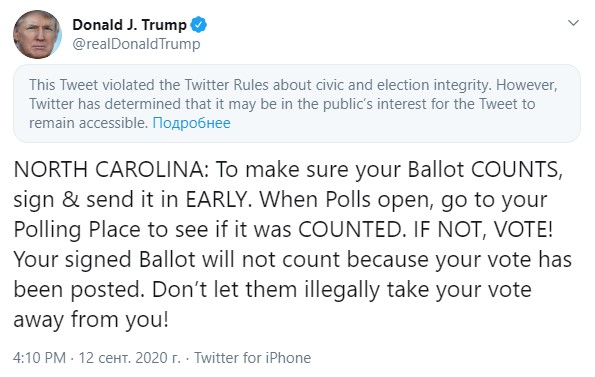
Task: Click the phrase IF NOT, VOTE!
Action: (x=483, y=230)
